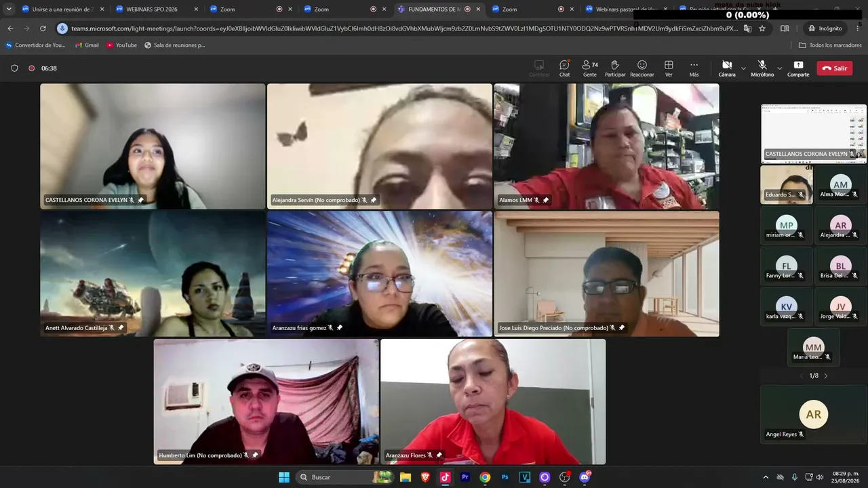This screenshot has height=488, width=868.
Task: Unpin Alejandra Servín video tile
Action: [374, 200]
